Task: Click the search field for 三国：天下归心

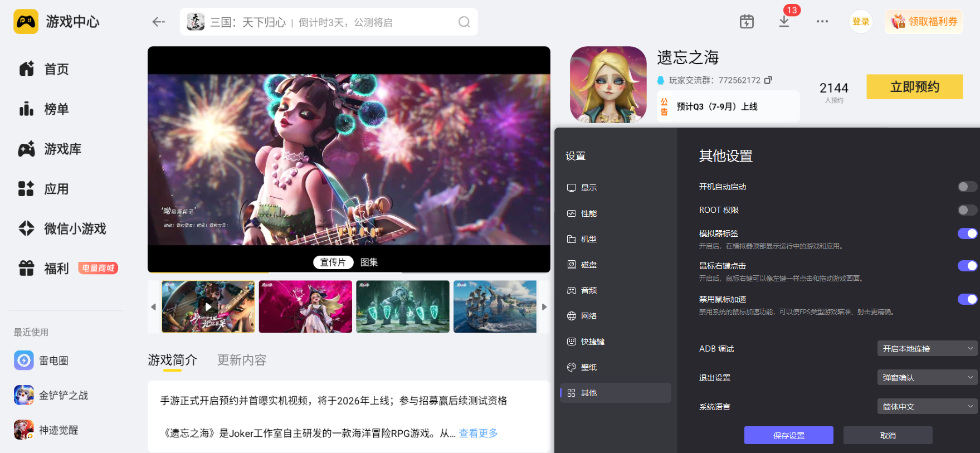Action: pyautogui.click(x=329, y=22)
